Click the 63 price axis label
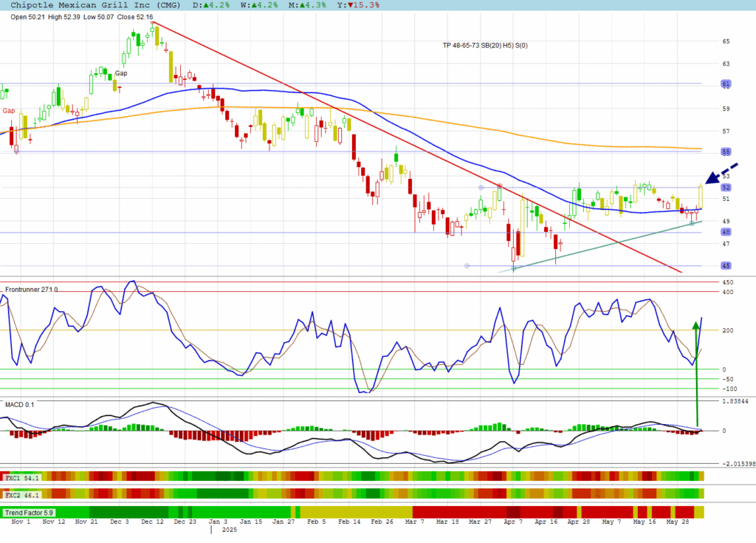Image resolution: width=756 pixels, height=543 pixels. pos(726,64)
